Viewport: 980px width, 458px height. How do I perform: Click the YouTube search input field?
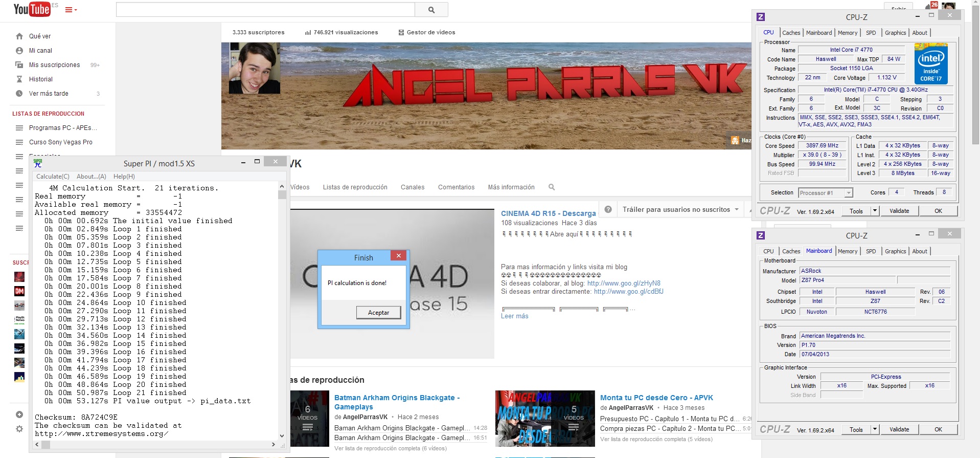click(x=265, y=10)
